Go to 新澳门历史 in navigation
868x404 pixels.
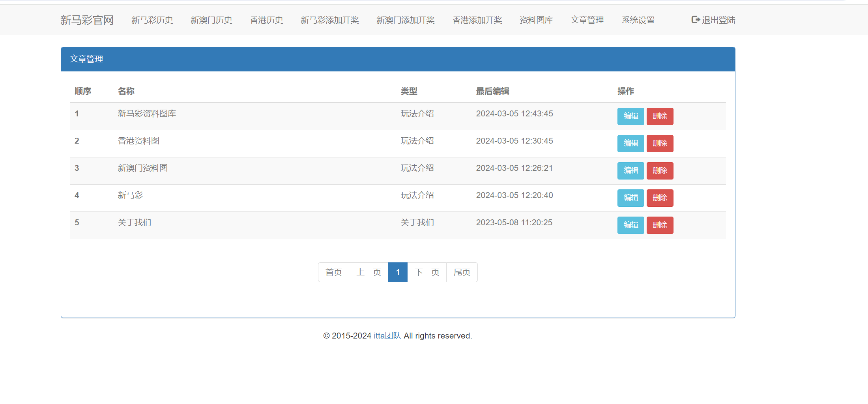(211, 20)
